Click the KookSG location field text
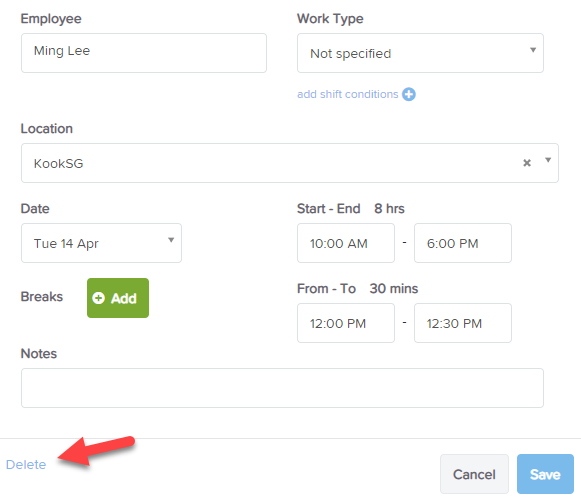The height and width of the screenshot is (498, 581). coord(59,163)
